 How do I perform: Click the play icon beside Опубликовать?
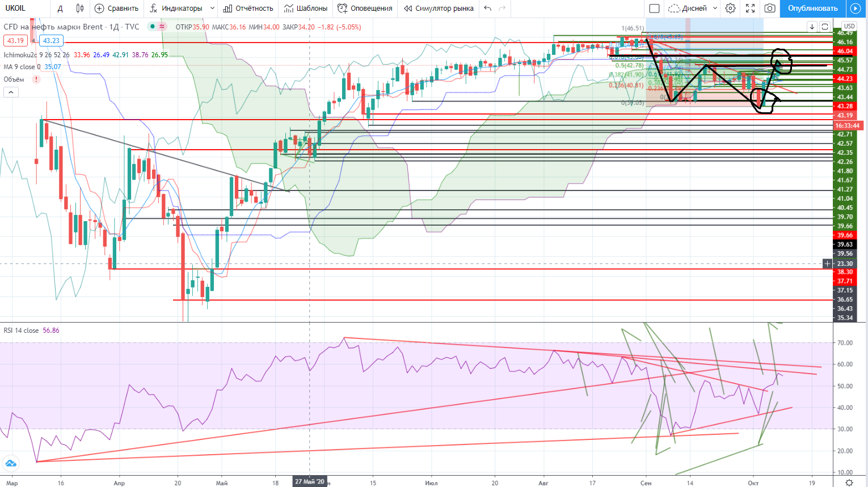click(x=855, y=9)
